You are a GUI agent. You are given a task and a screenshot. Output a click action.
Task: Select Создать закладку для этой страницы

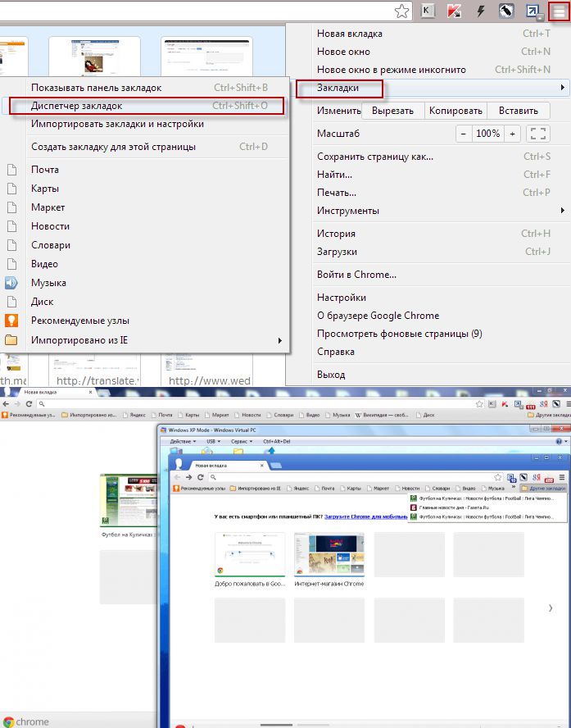[149, 147]
